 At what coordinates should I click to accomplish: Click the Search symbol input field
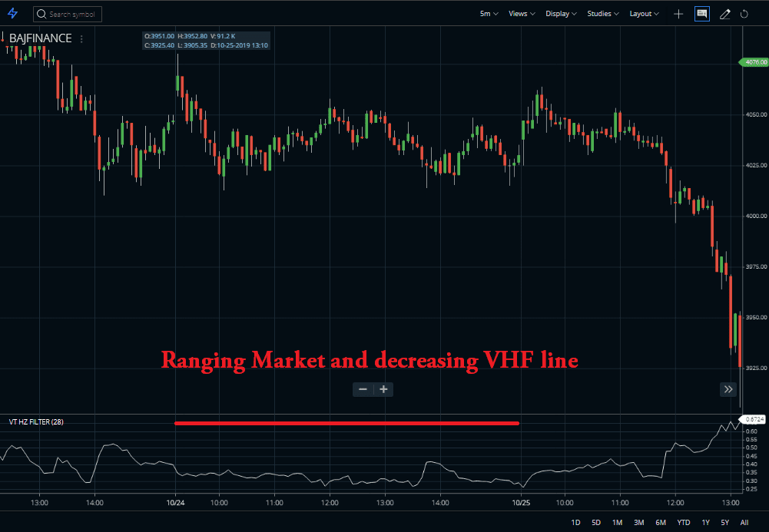[68, 15]
